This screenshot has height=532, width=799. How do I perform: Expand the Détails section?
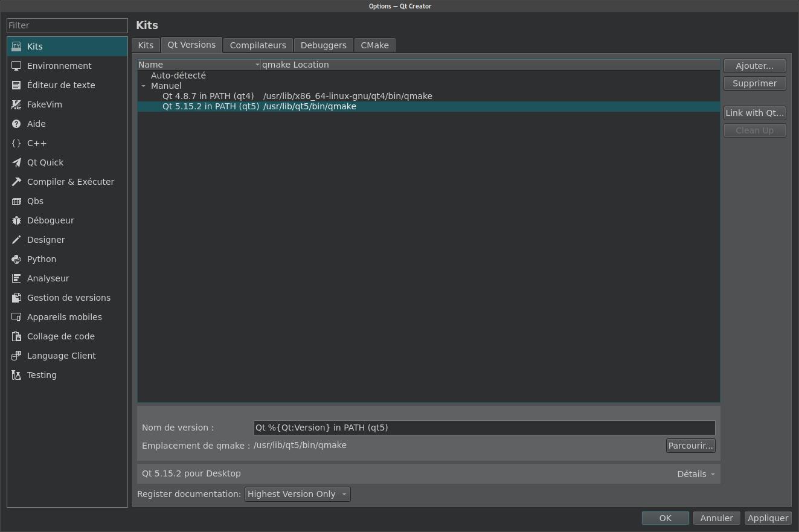(696, 474)
